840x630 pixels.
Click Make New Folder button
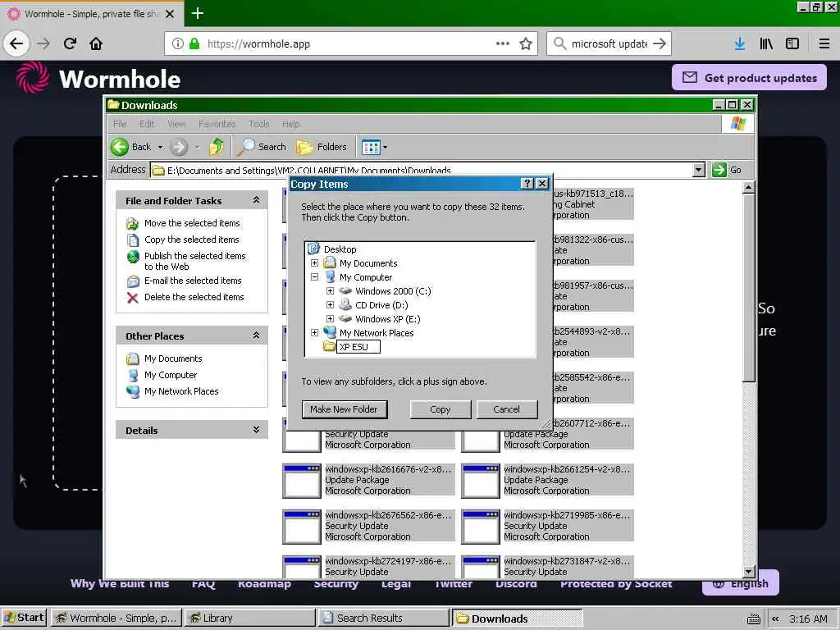click(x=344, y=409)
